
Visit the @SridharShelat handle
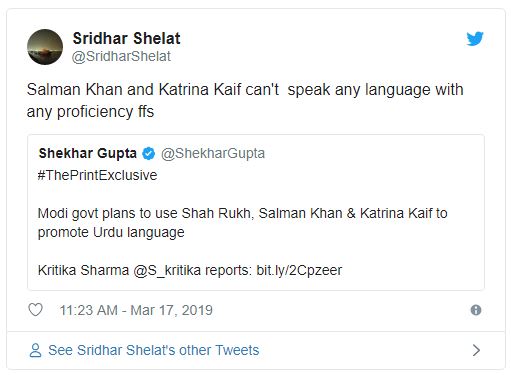point(121,56)
